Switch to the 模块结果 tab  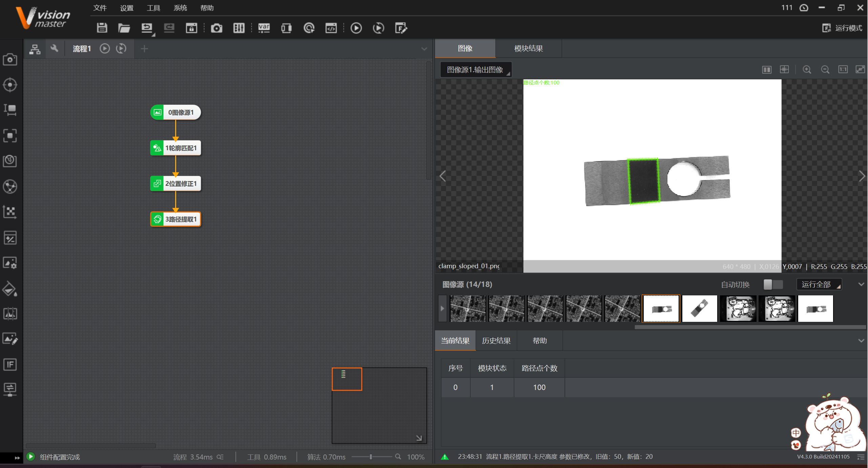528,48
